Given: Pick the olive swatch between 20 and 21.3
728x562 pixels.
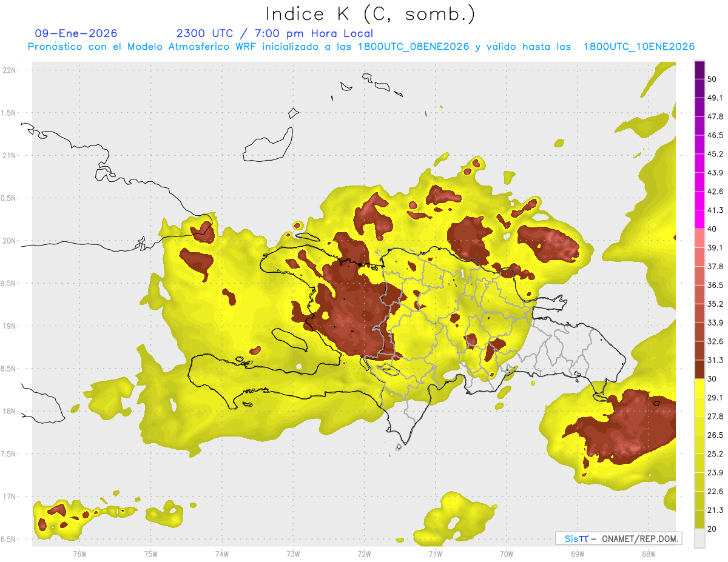Looking at the screenshot, I should [x=699, y=520].
